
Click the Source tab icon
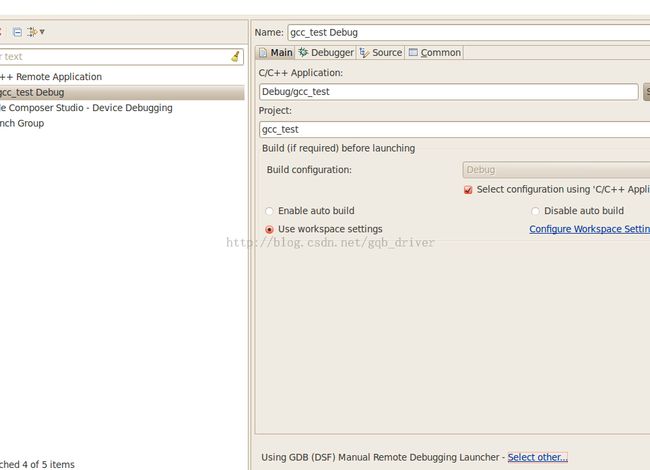click(364, 53)
